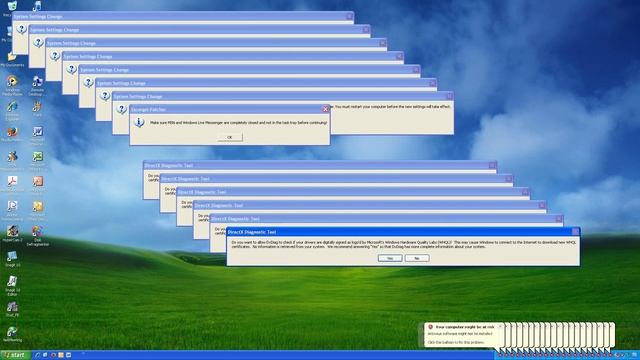Click 'Click this balloon to fix this problem' text
This screenshot has width=640, height=360.
coord(456,342)
